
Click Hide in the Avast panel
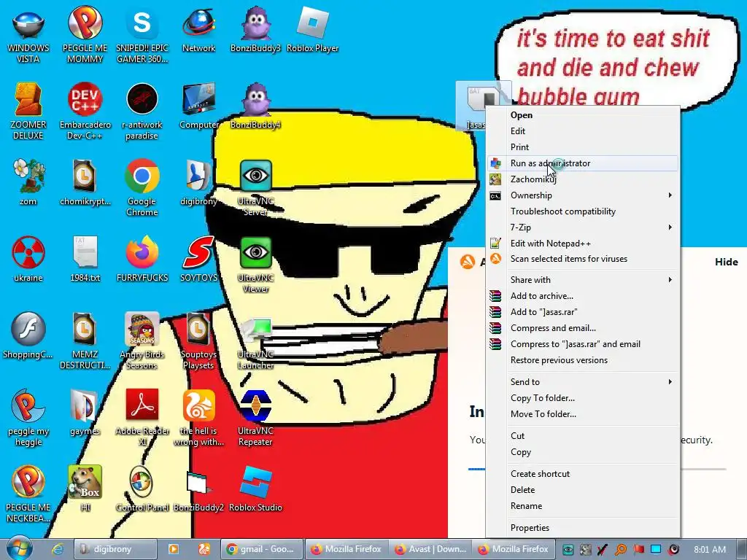coord(726,262)
